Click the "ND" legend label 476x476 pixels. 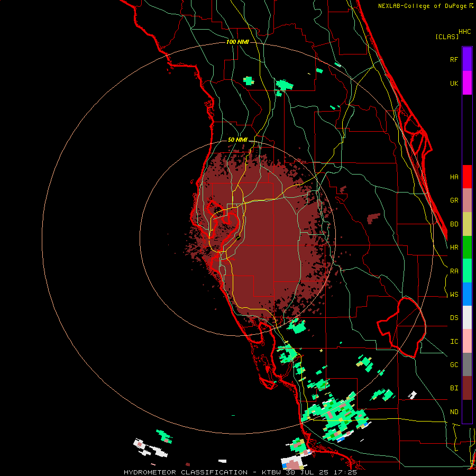pos(454,412)
